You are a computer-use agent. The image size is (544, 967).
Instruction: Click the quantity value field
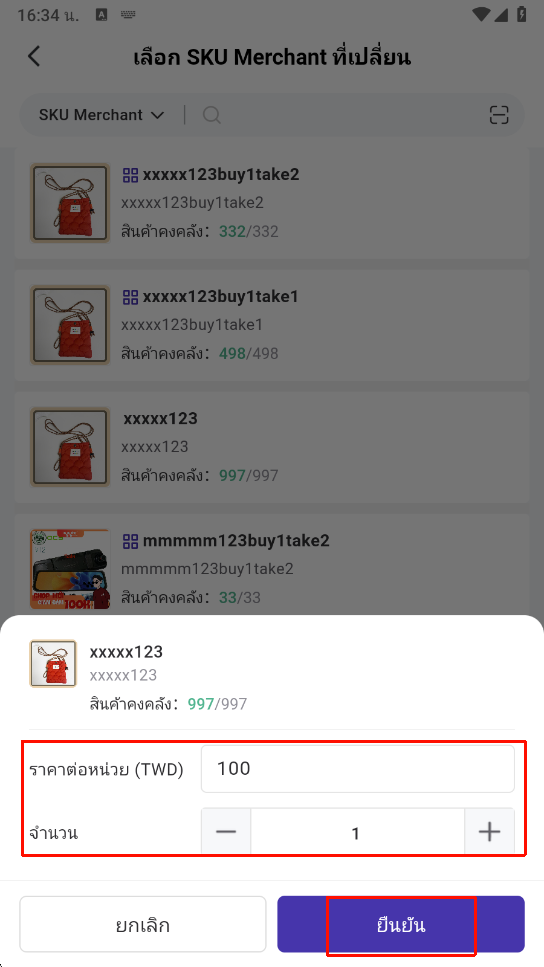pos(357,833)
